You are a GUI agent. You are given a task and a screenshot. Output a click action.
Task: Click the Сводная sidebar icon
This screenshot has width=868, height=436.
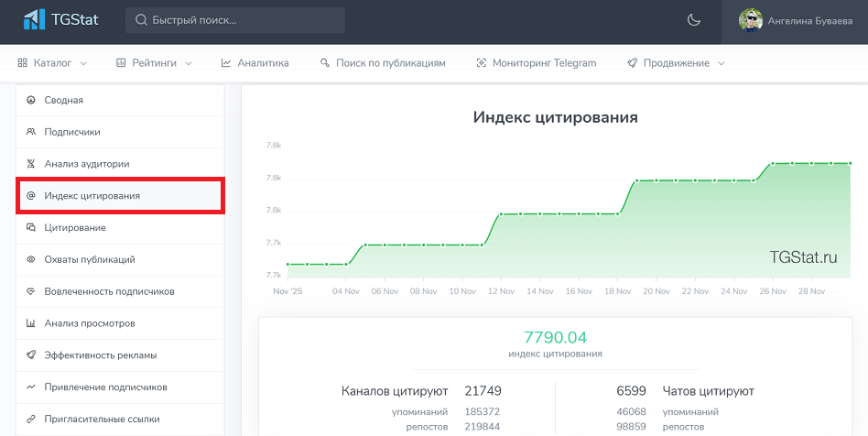(x=31, y=100)
